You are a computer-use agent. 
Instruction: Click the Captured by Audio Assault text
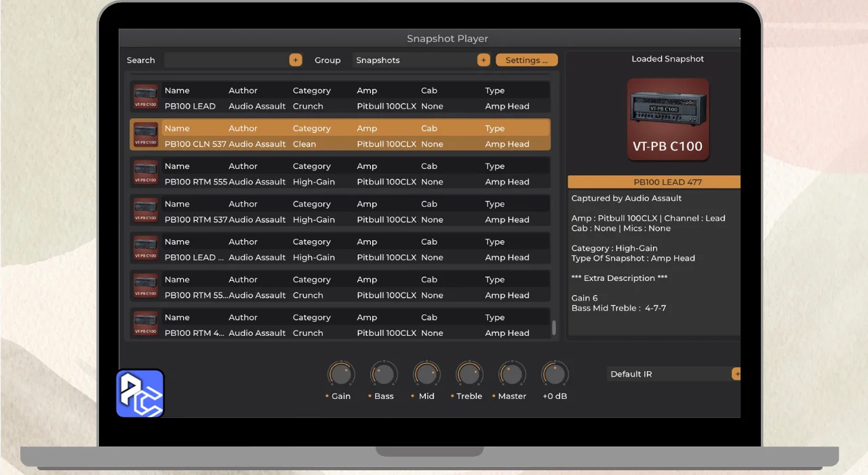627,198
